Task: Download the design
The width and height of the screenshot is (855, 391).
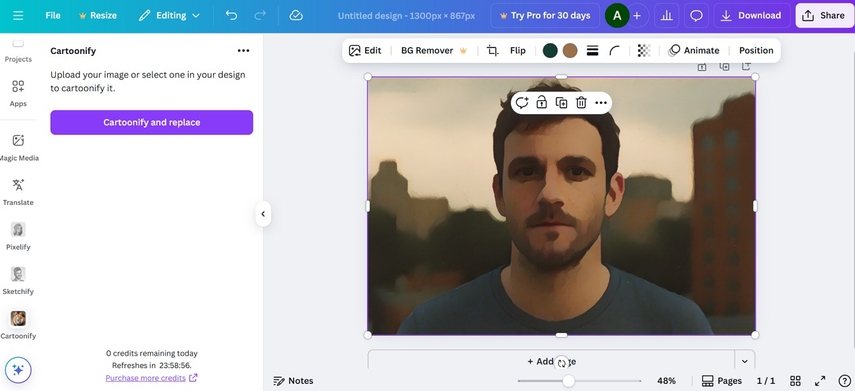Action: 751,16
